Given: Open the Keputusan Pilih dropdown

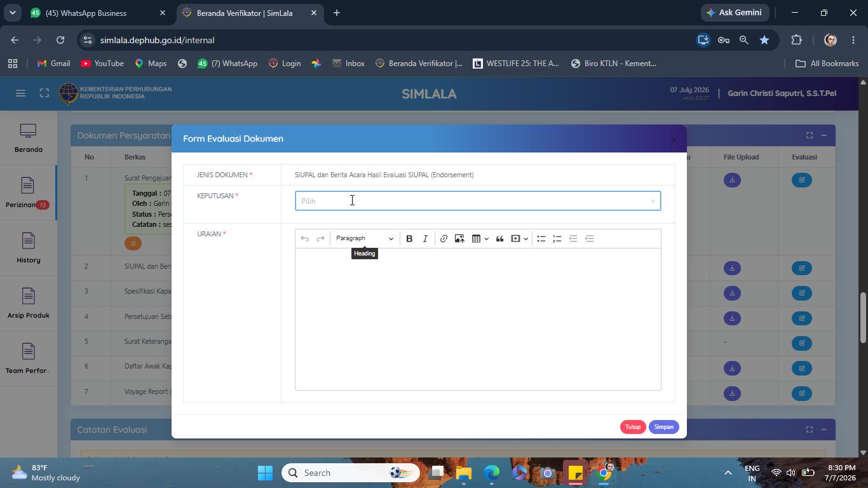Looking at the screenshot, I should (x=478, y=201).
